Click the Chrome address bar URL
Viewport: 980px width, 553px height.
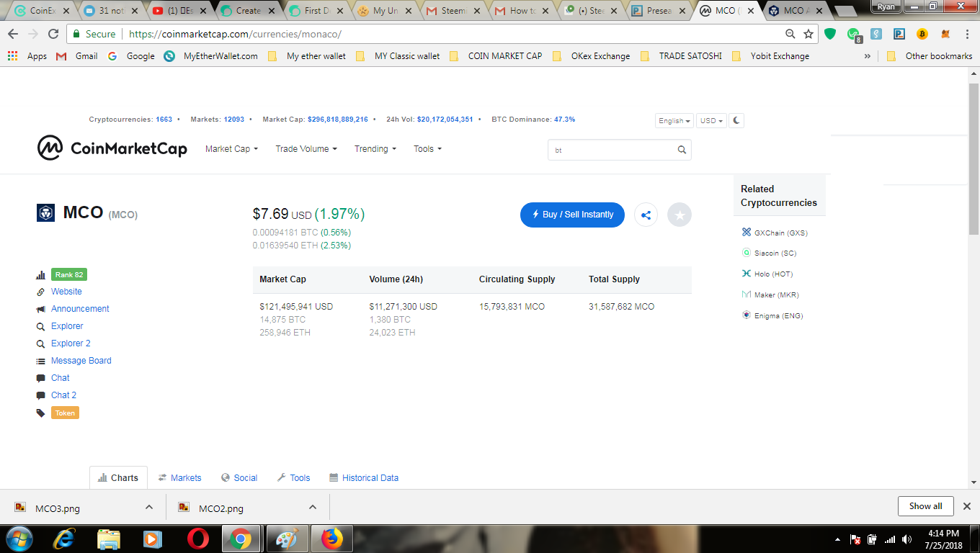pos(235,34)
